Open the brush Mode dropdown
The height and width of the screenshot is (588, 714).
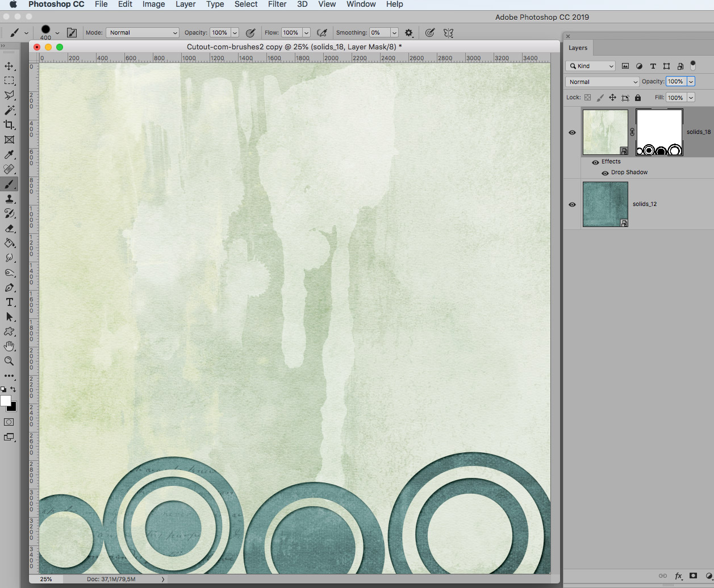(x=143, y=33)
